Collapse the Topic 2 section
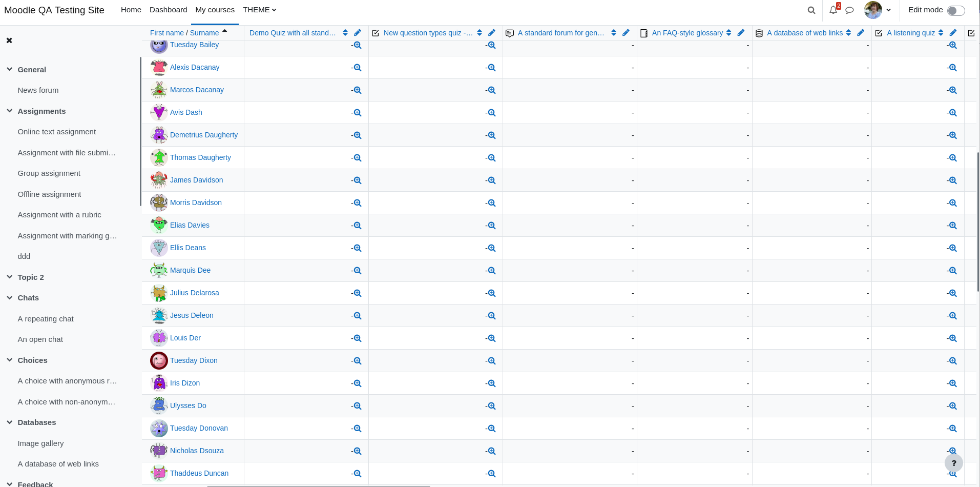Screen dimensions: 980x487 click(x=9, y=277)
